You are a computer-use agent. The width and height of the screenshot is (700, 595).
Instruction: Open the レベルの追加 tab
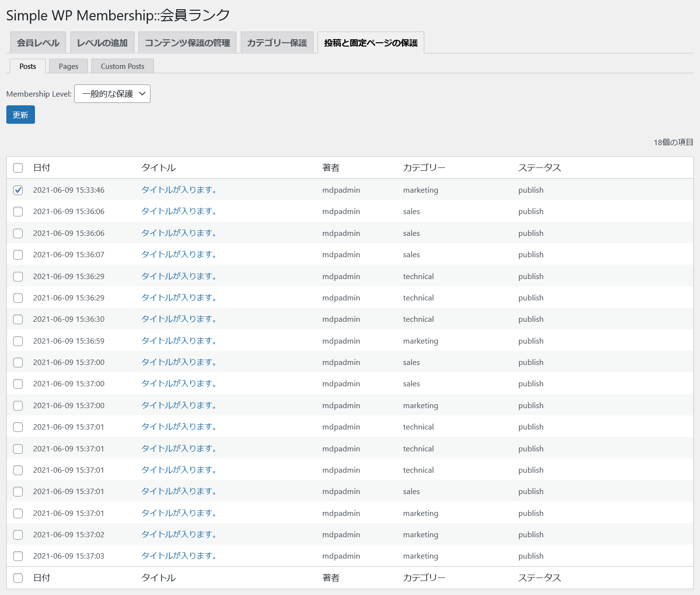tap(102, 43)
